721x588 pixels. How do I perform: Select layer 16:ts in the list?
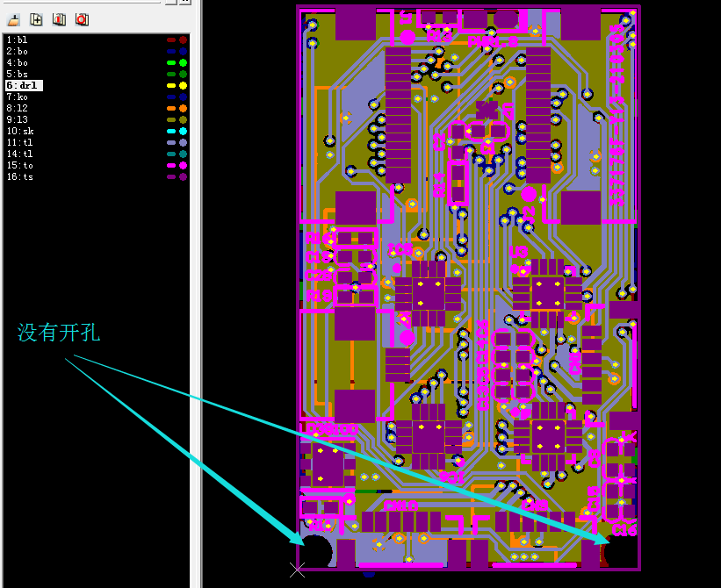(19, 176)
